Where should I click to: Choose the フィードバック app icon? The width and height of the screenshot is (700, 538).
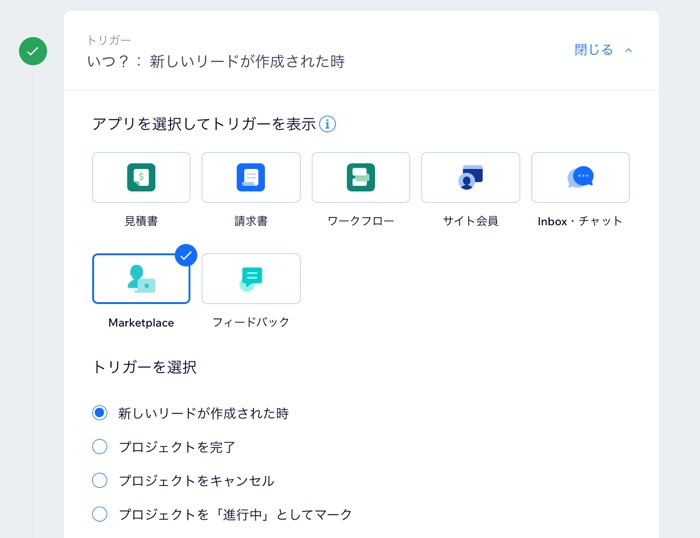coord(251,278)
